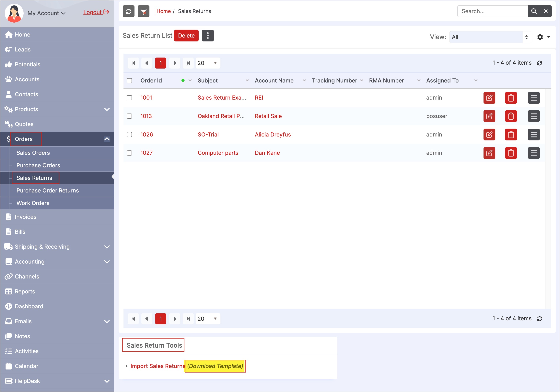Click the refresh icon in top toolbar
This screenshot has width=560, height=392.
coord(129,11)
